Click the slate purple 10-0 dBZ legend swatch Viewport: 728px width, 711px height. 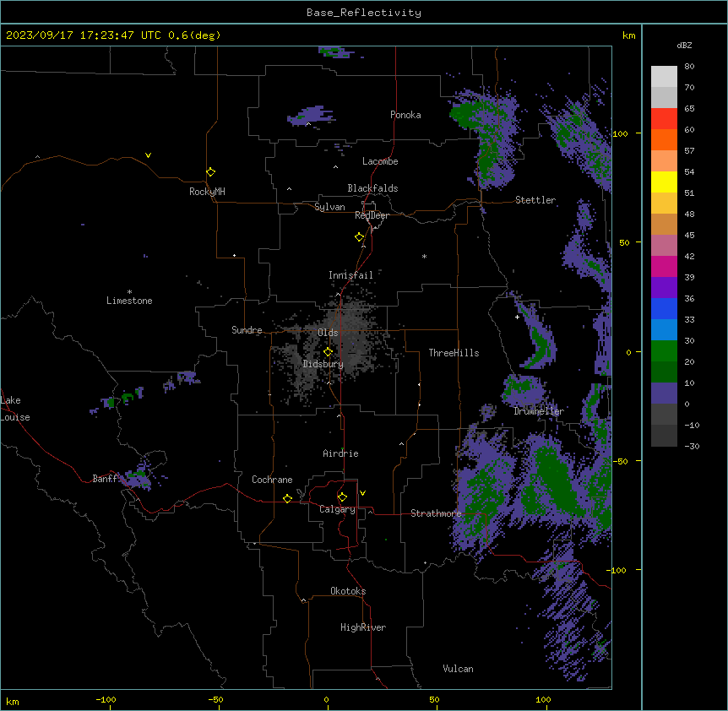664,393
